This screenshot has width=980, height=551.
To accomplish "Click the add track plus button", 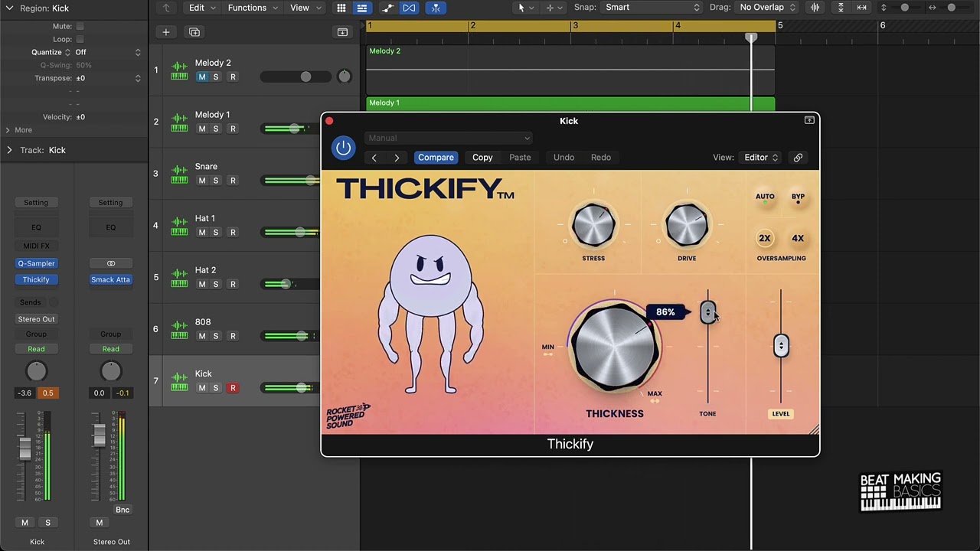I will pos(166,32).
